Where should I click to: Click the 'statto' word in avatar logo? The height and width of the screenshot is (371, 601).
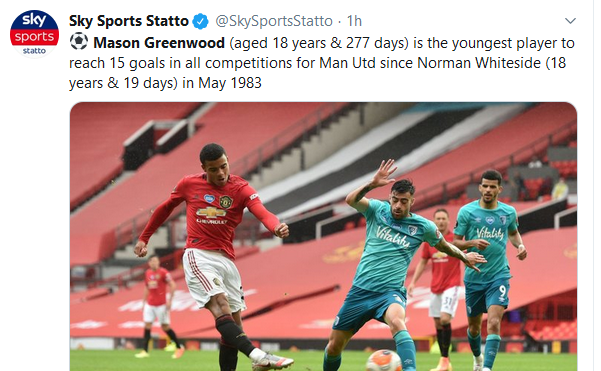pyautogui.click(x=34, y=51)
